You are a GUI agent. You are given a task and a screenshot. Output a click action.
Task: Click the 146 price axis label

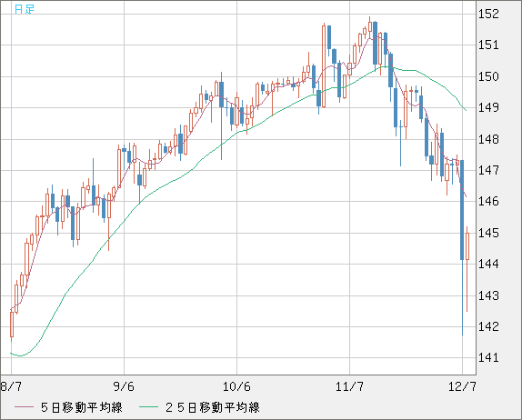(488, 201)
